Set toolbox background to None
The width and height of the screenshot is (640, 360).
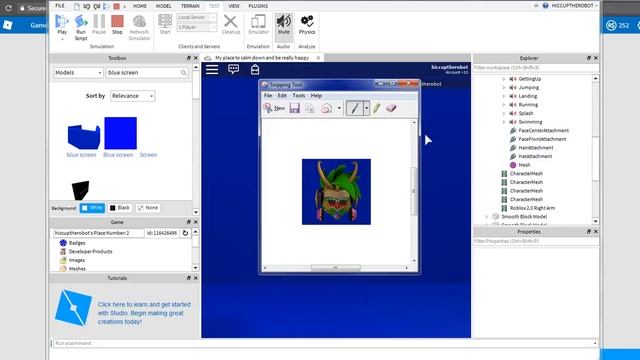tap(148, 208)
